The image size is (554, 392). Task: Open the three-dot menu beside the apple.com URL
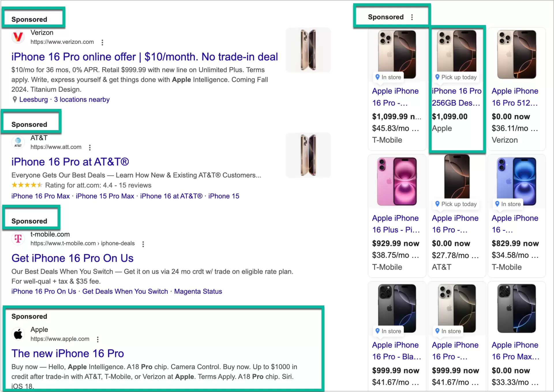tap(98, 339)
